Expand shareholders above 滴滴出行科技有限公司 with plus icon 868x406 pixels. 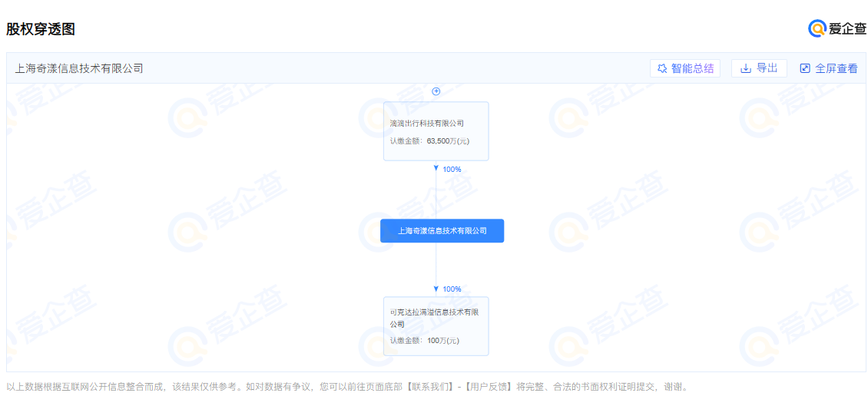[x=436, y=91]
